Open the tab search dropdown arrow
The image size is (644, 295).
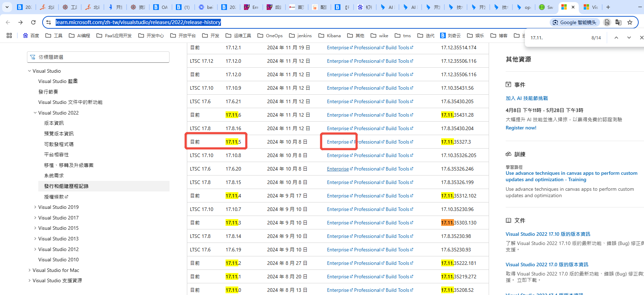tap(7, 7)
